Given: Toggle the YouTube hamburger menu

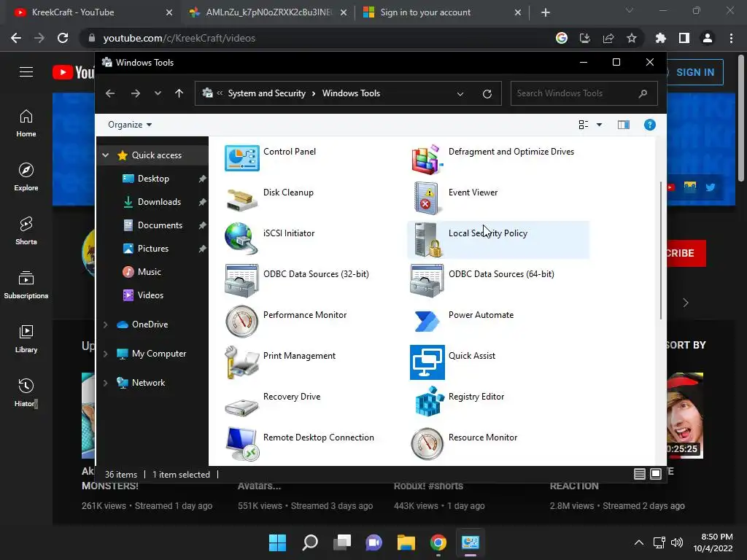Looking at the screenshot, I should click(26, 72).
